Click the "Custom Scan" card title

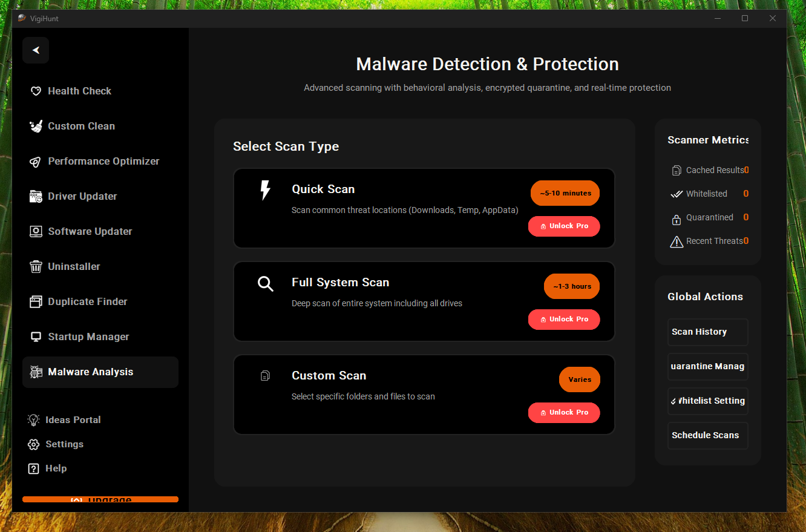[329, 376]
